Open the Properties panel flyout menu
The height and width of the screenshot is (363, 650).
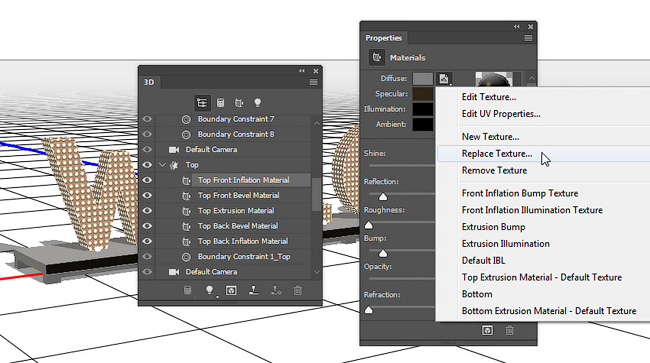point(528,38)
